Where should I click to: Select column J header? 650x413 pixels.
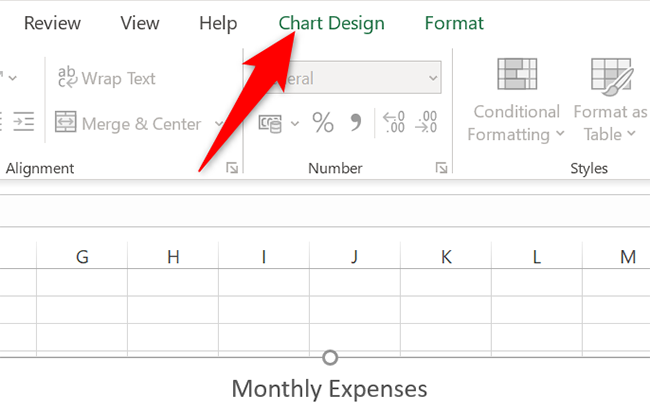pos(354,257)
